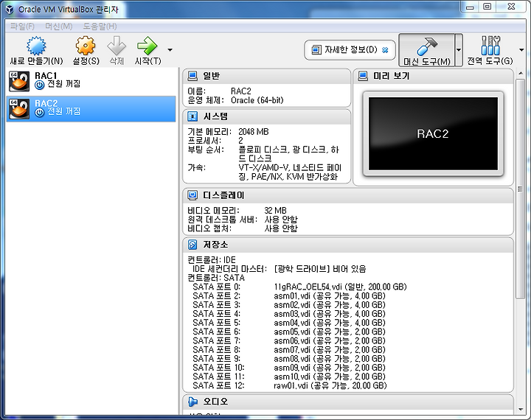This screenshot has height=420, width=531.
Task: Click the 자세한 정보(D) details button
Action: [x=350, y=50]
